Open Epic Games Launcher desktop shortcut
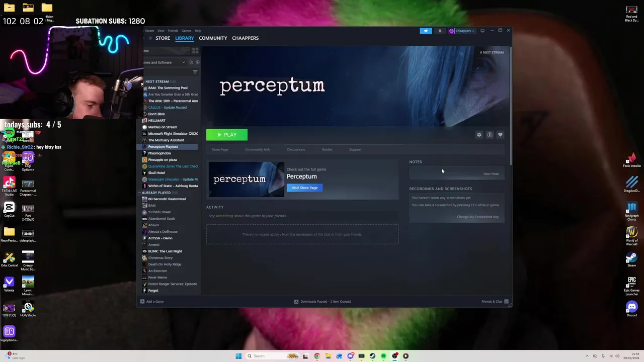This screenshot has height=362, width=644. pos(631,286)
